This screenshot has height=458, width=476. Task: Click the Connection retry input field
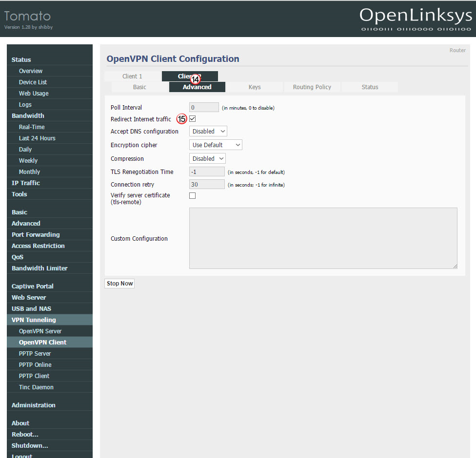click(x=207, y=184)
